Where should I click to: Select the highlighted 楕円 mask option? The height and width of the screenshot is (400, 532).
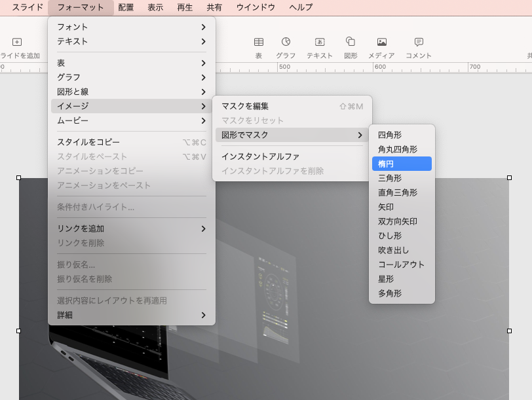click(402, 164)
